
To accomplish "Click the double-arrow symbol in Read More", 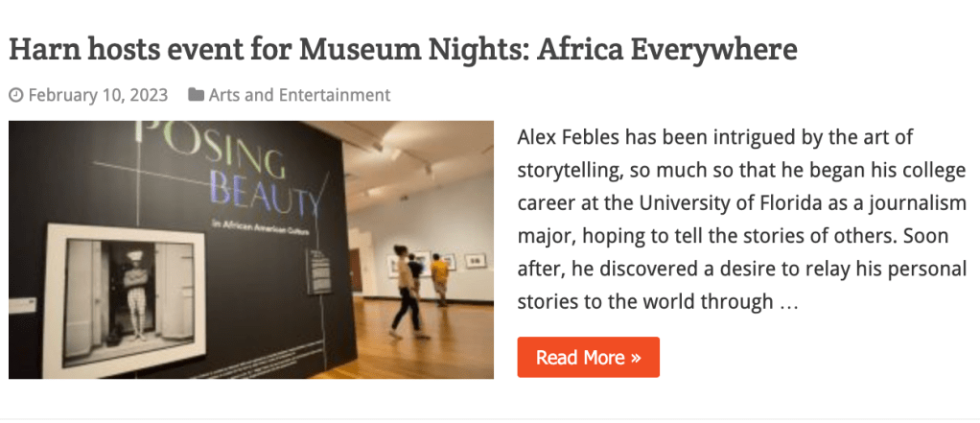I will click(x=635, y=358).
